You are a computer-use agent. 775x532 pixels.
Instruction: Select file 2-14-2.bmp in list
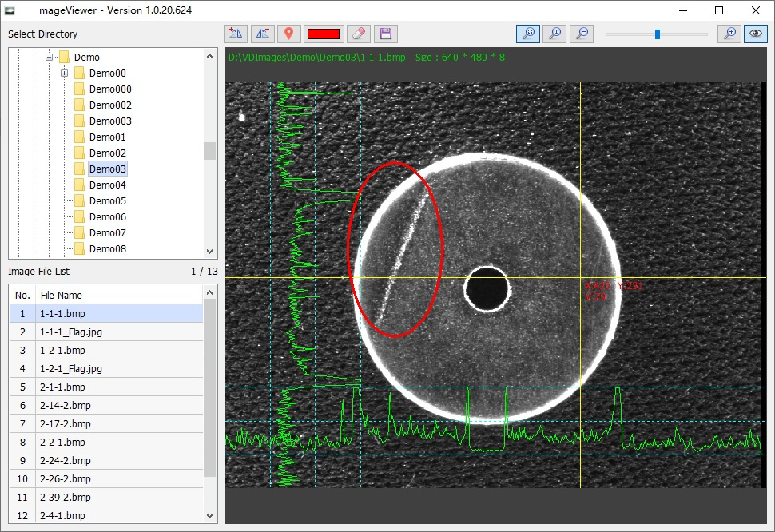[66, 406]
